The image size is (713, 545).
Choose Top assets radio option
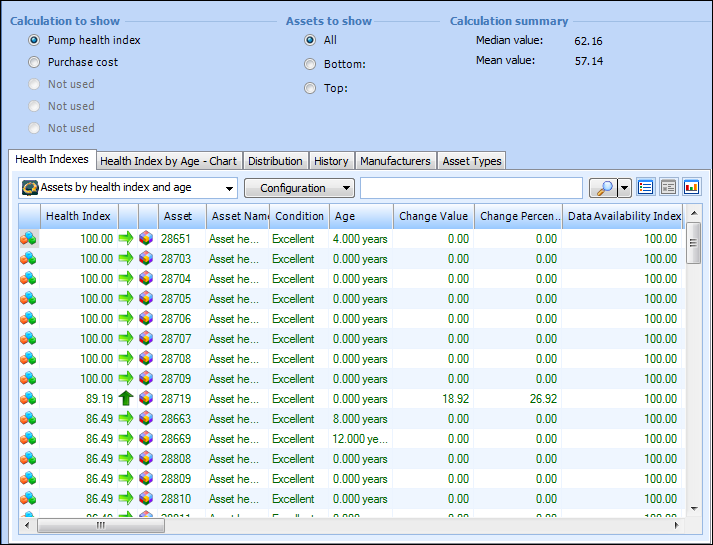pos(310,88)
